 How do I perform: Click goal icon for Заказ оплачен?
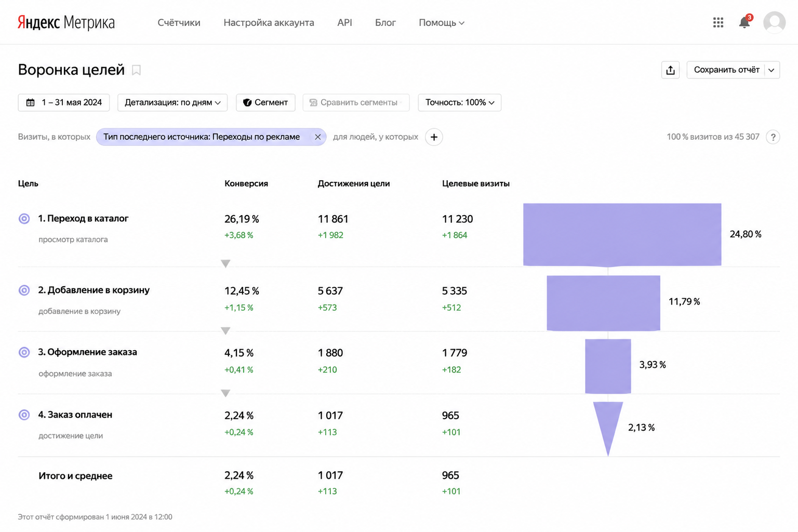(24, 415)
